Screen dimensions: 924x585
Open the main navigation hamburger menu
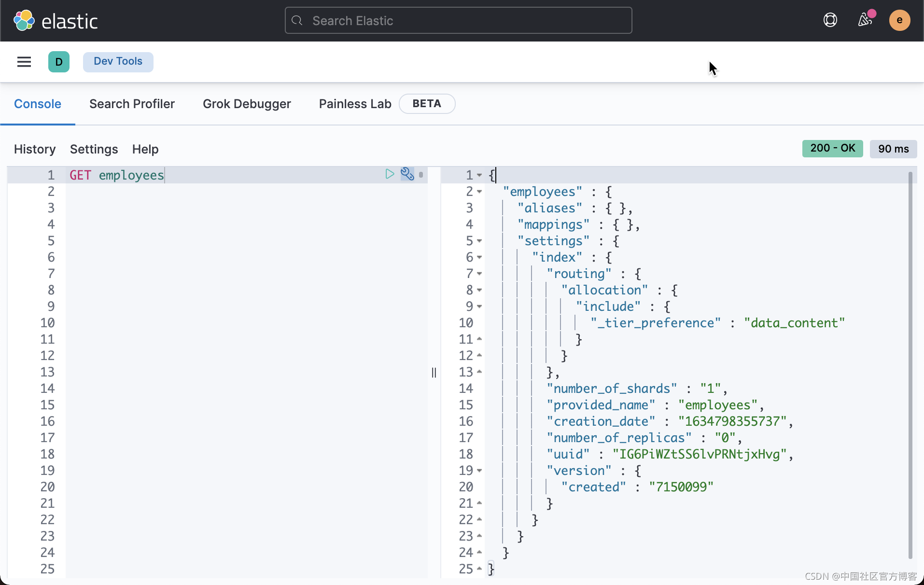(x=24, y=62)
